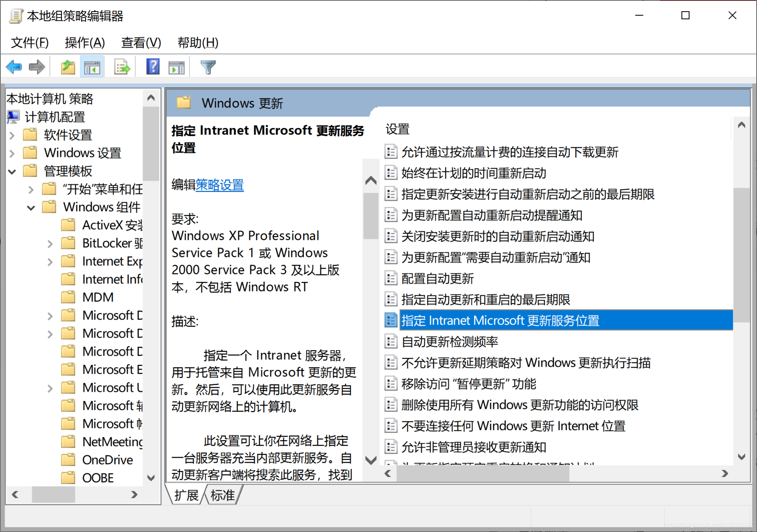Expand the BitLocker tree node
757x532 pixels.
pos(50,244)
